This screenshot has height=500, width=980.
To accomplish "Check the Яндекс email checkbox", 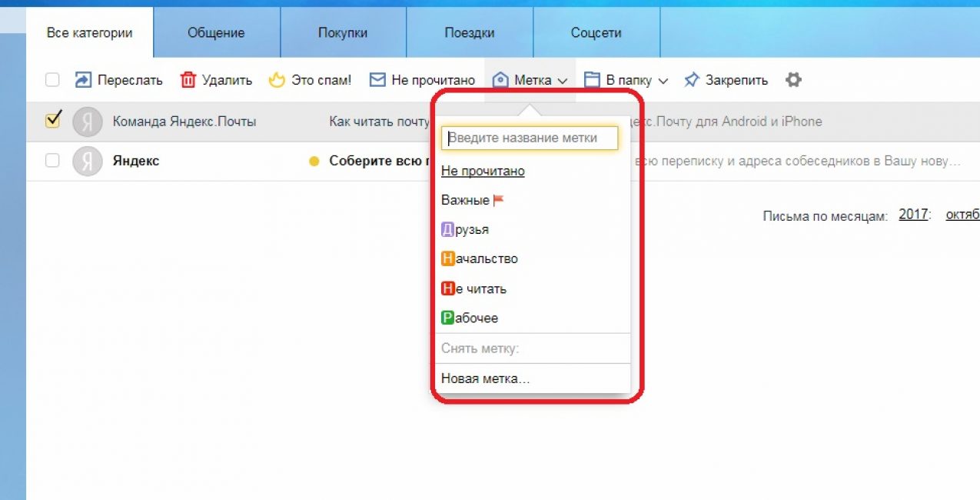I will [x=52, y=161].
